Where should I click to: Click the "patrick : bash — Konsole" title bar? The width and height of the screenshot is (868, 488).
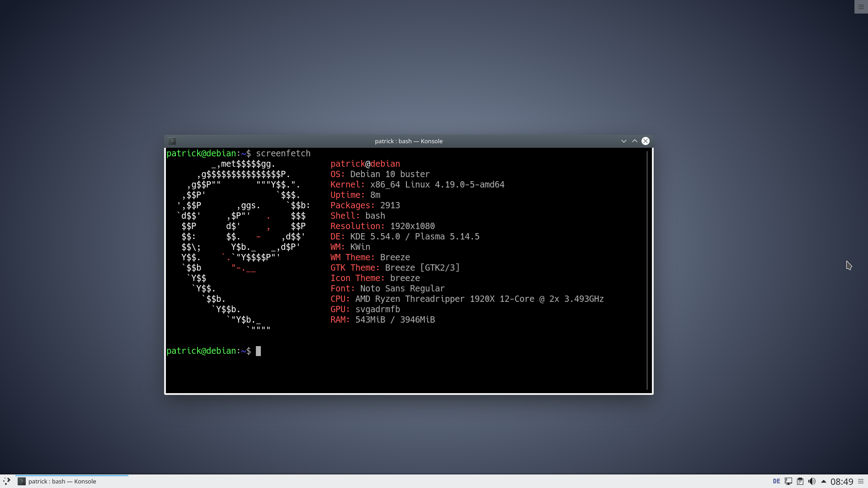coord(408,141)
